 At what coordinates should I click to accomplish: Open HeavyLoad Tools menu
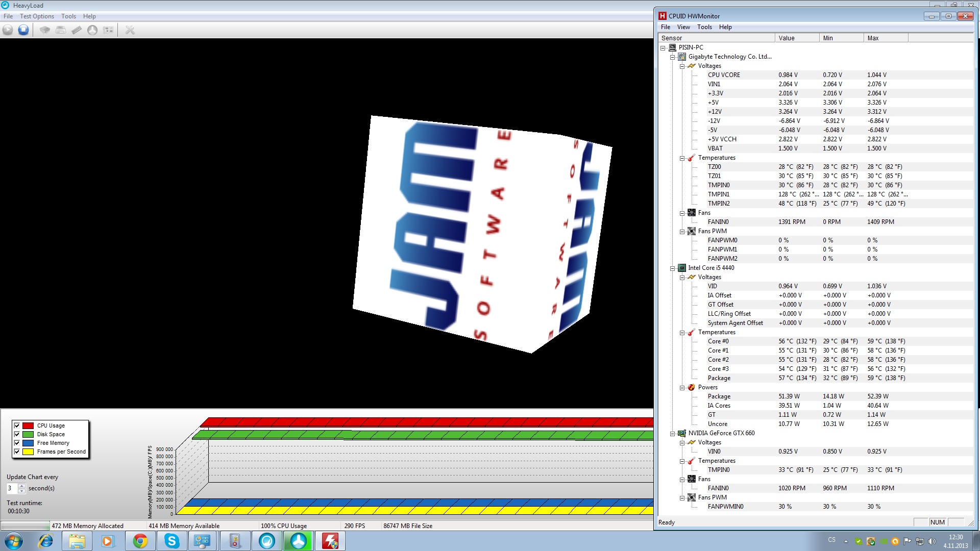tap(68, 16)
